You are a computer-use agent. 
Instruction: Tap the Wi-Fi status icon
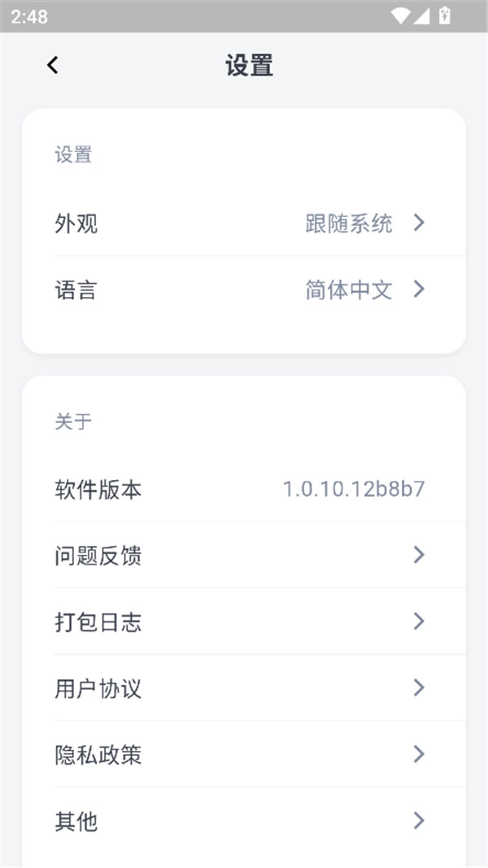pos(399,14)
